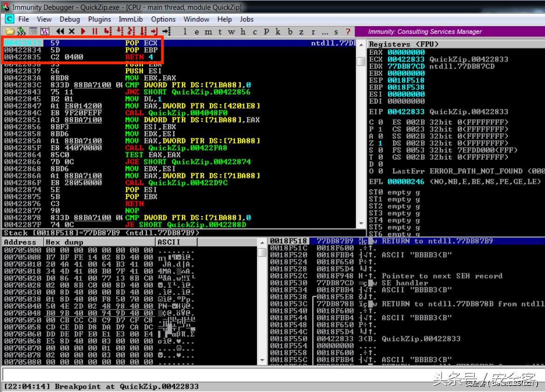Open the Log window via the 'l' icon
The image size is (545, 392).
click(x=185, y=31)
